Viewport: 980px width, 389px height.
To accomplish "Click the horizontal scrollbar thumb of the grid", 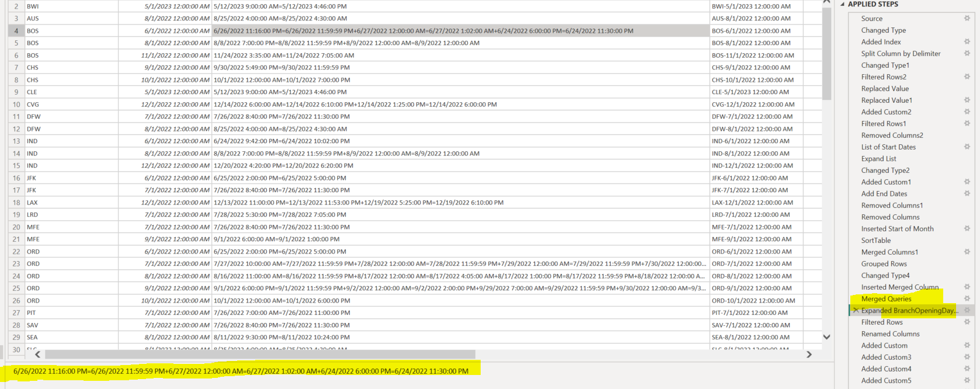I will coord(260,355).
